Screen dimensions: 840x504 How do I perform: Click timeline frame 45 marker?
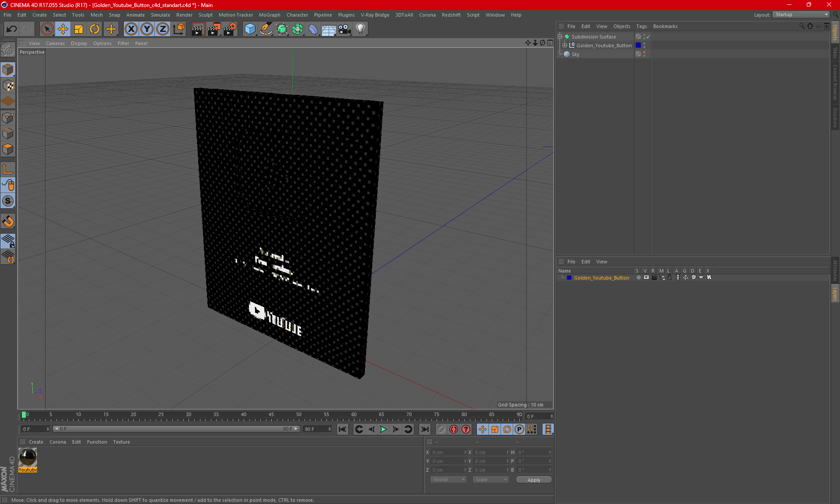click(271, 415)
